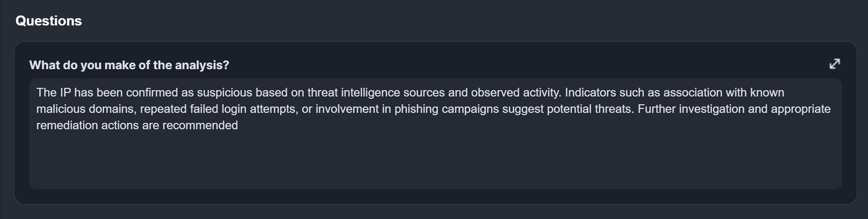Expand the analysis question card

(x=834, y=64)
